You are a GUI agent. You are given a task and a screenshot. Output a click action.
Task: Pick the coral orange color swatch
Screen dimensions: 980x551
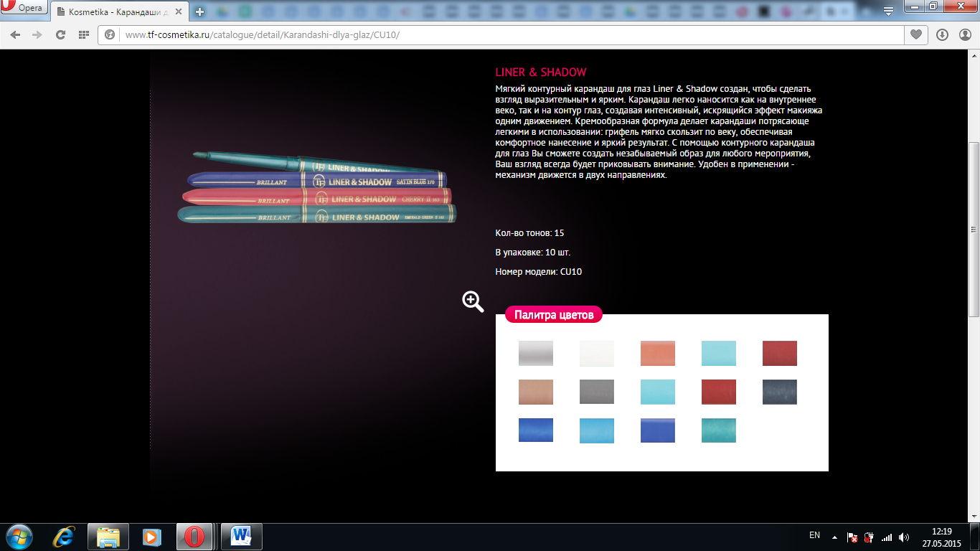(x=658, y=353)
